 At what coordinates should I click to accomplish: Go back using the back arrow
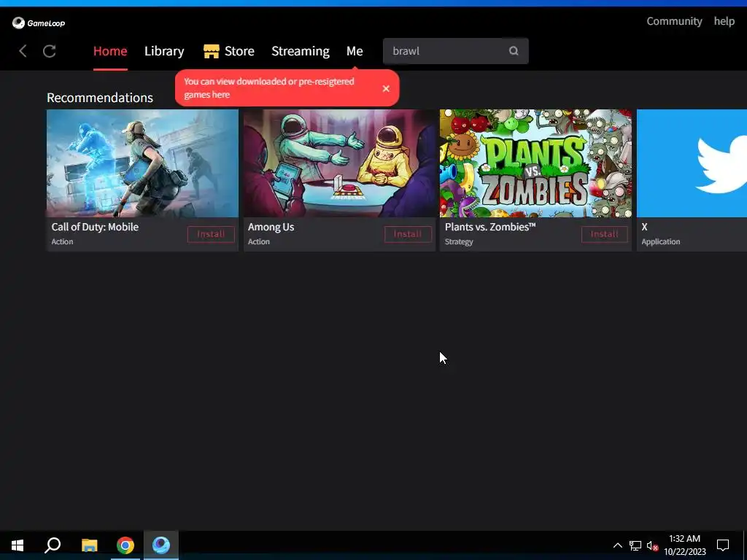click(23, 51)
